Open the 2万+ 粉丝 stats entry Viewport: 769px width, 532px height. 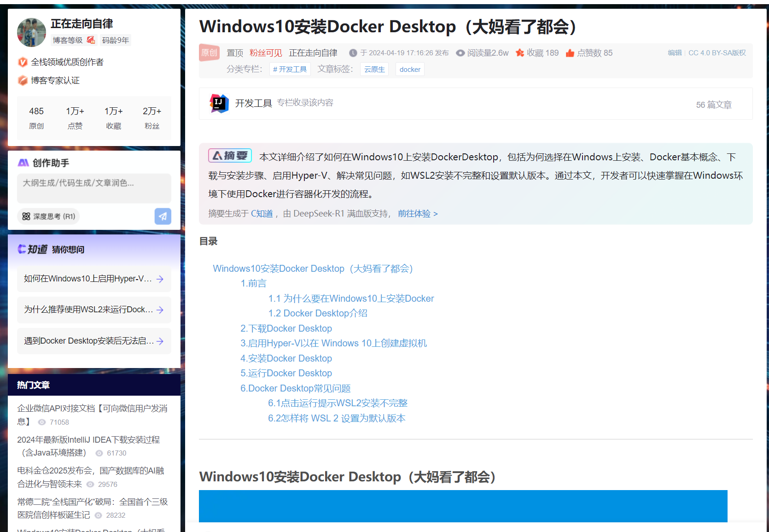(152, 118)
